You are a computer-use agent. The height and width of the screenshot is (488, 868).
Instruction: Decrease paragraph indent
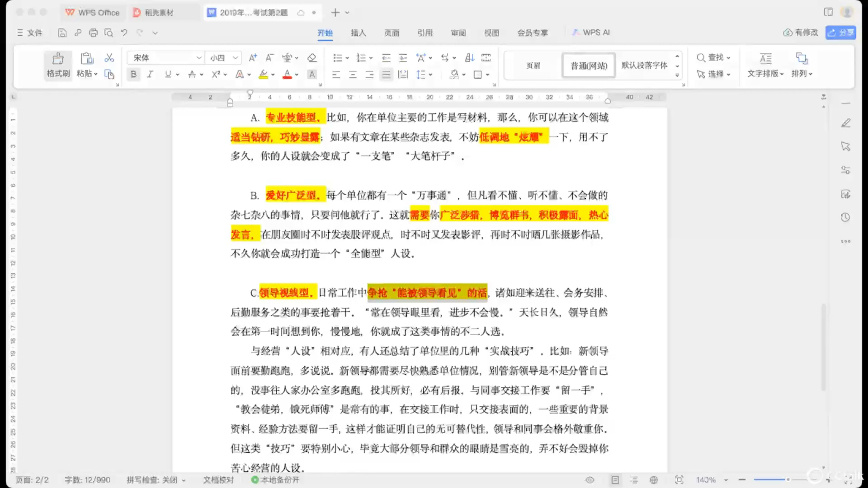[386, 58]
